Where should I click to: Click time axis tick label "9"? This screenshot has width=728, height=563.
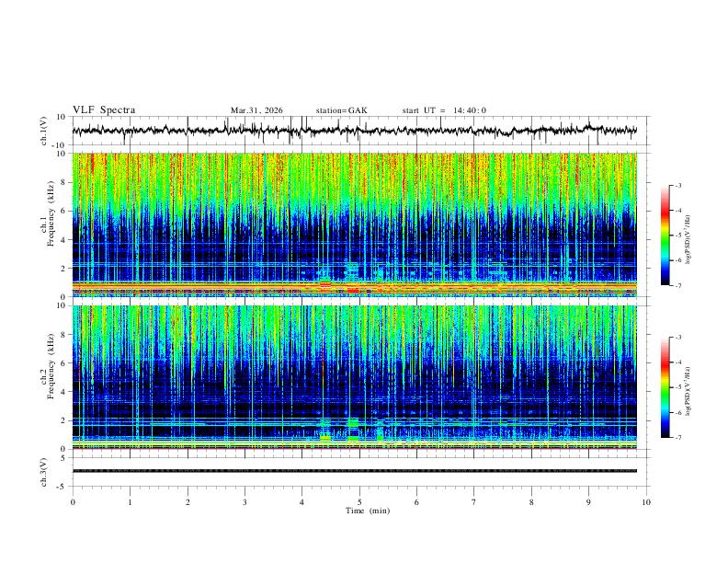click(588, 502)
